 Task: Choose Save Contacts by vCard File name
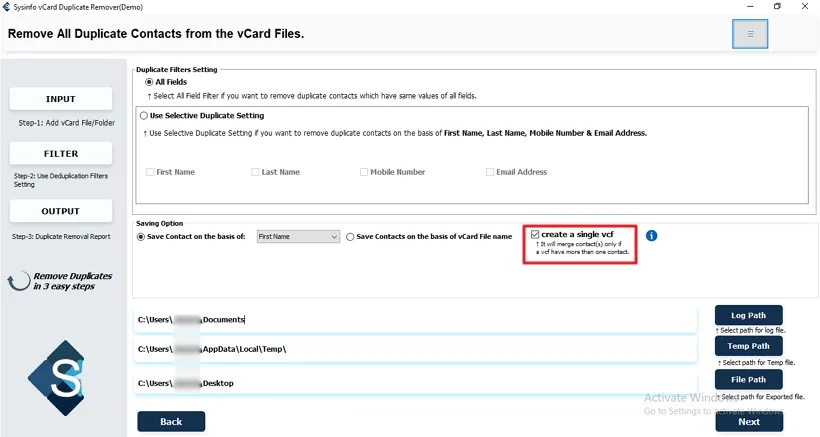tap(350, 237)
